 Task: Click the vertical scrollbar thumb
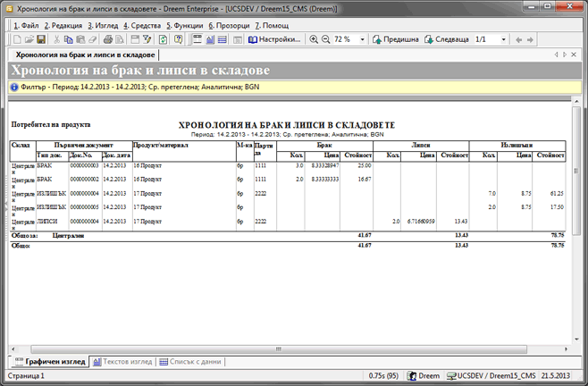576,171
